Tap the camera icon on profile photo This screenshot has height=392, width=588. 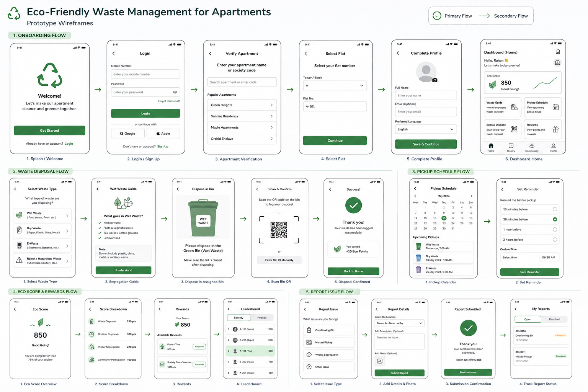click(435, 80)
